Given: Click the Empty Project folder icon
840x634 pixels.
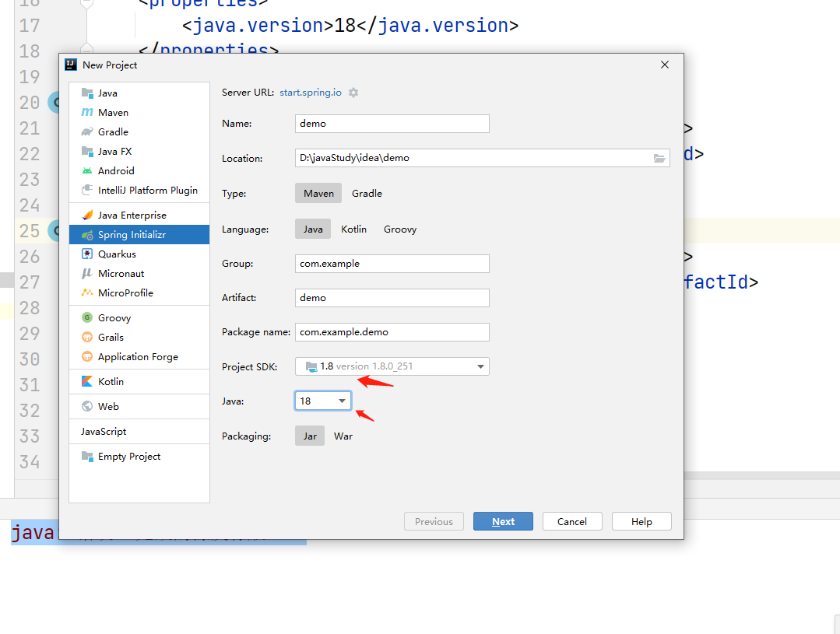Looking at the screenshot, I should click(x=86, y=456).
